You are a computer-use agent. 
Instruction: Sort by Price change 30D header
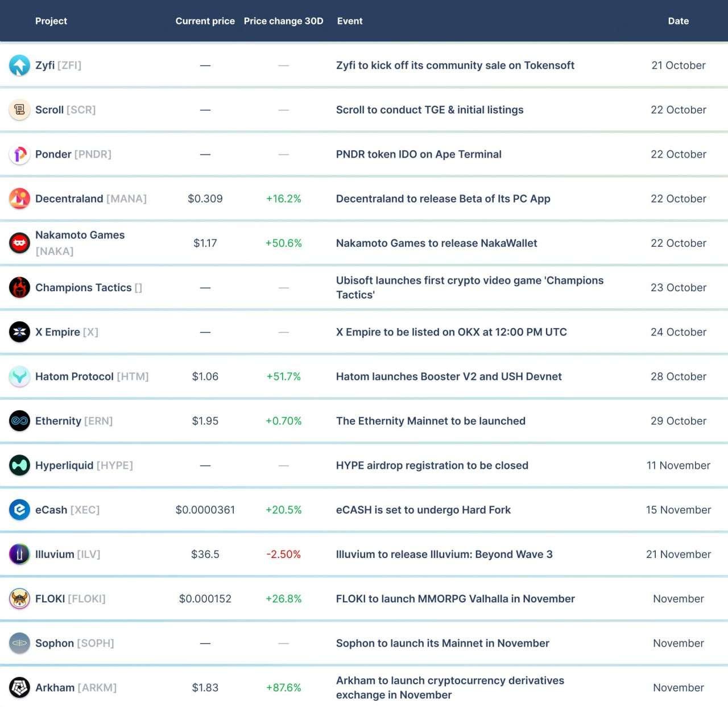(284, 21)
